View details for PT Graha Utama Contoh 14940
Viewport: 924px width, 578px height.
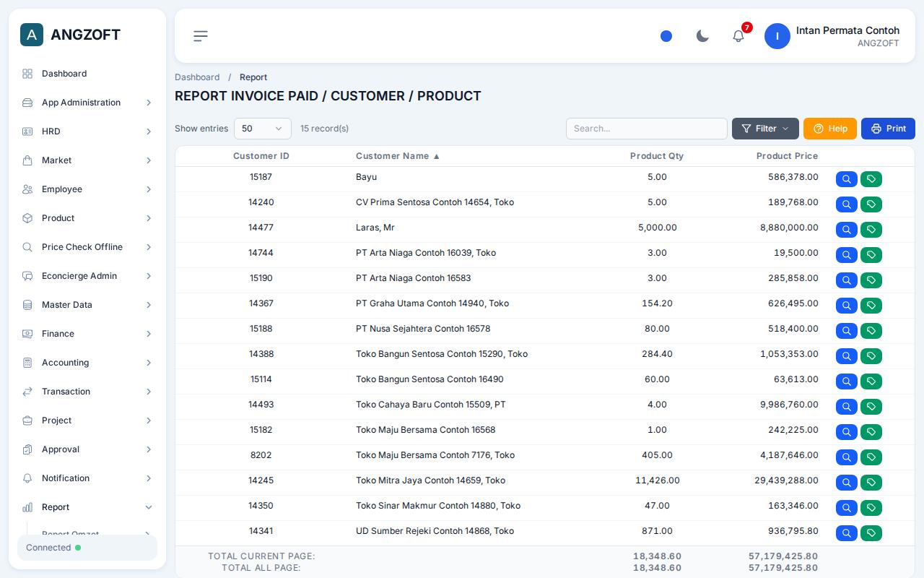(847, 306)
